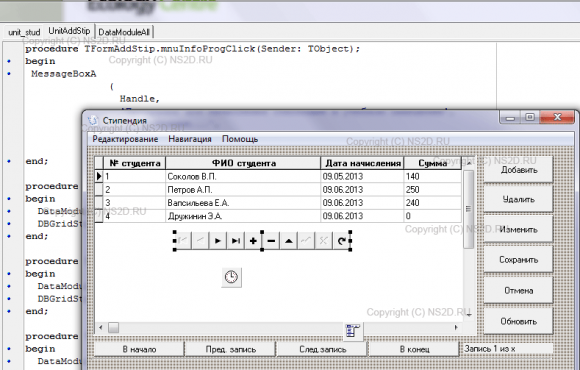Switch to the unit_stud tab

[24, 32]
